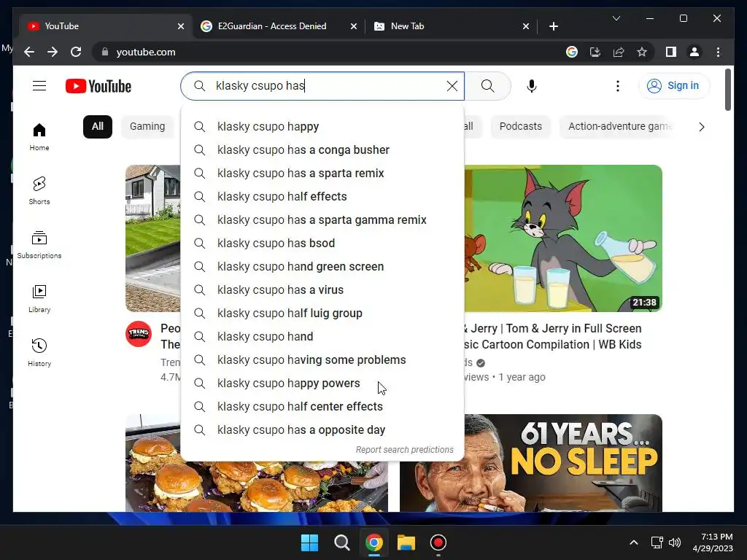
Task: Open a new browser tab with plus
Action: pyautogui.click(x=553, y=26)
